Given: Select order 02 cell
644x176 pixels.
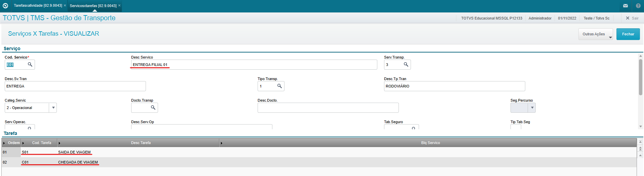Looking at the screenshot, I should click(11, 162).
